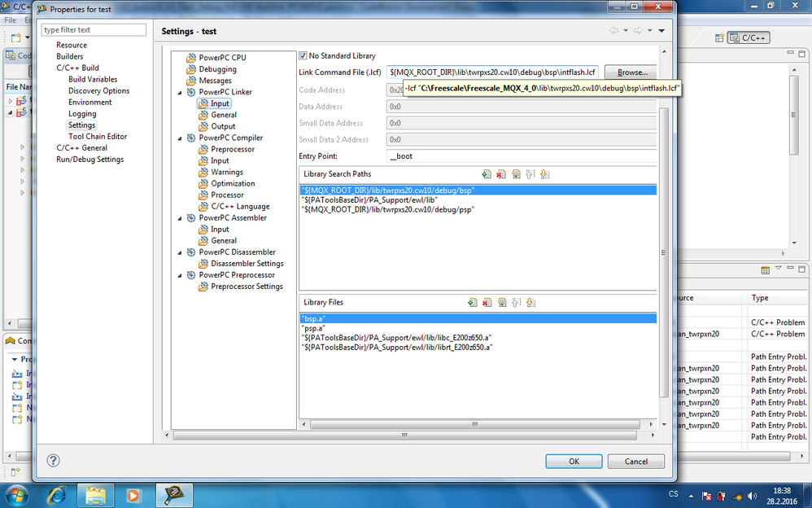Click Open Perspective icon in main window
This screenshot has height=508, width=812.
coord(719,37)
